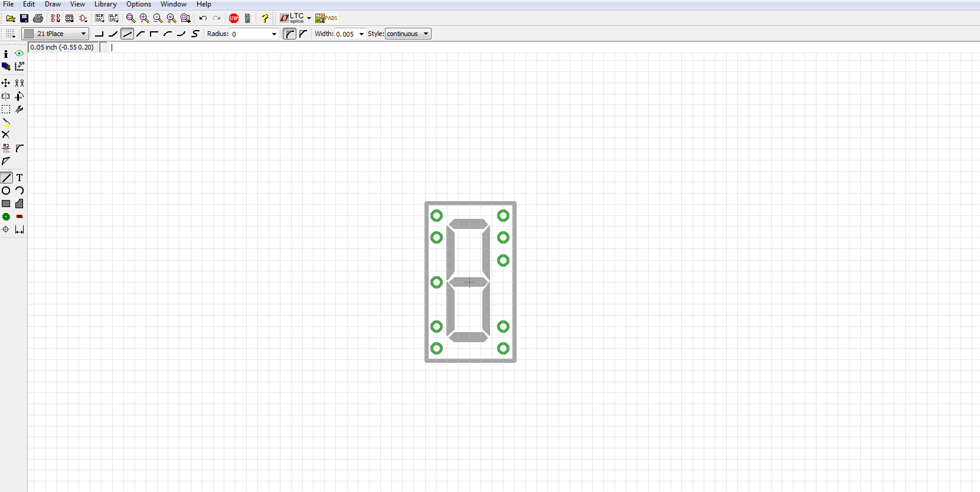Click the traffic light Go icon
Screen dimensions: 980x492
247,18
